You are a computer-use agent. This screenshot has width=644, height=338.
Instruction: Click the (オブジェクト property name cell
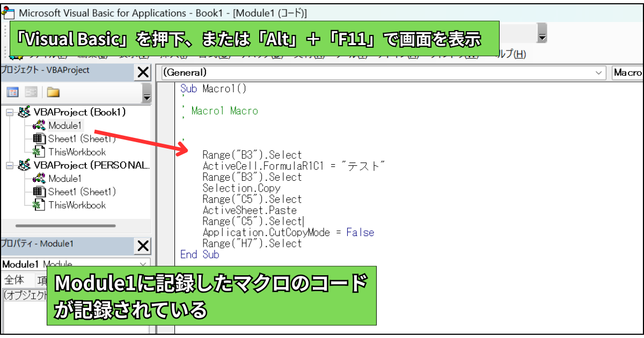coord(25,295)
